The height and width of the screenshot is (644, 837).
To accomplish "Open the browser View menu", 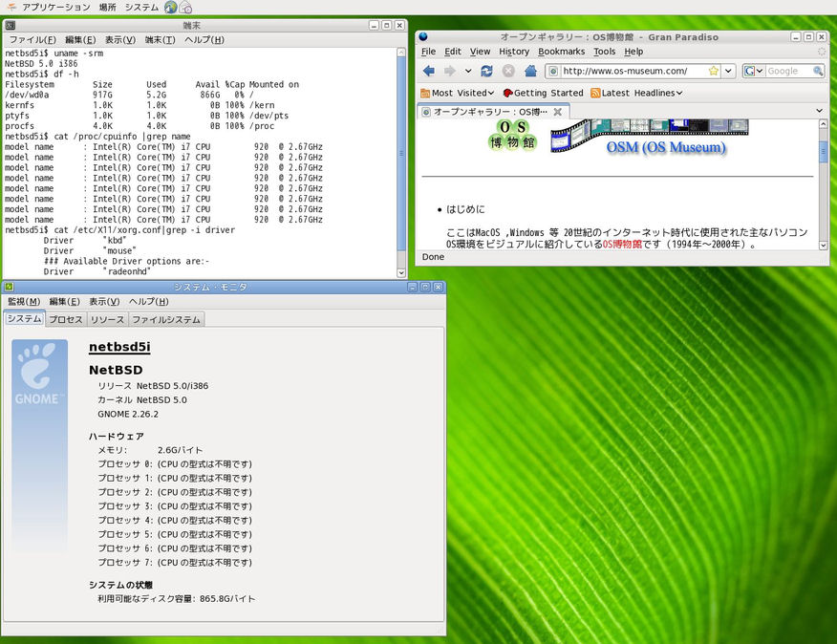I will [x=480, y=52].
